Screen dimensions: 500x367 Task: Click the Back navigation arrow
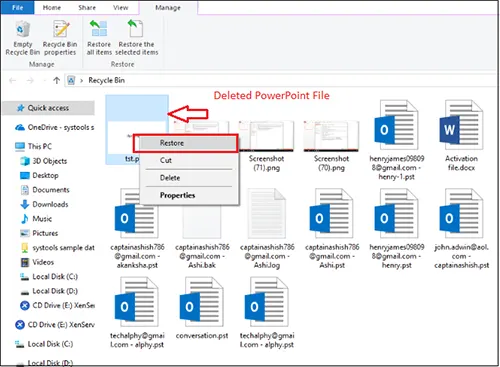[13, 80]
